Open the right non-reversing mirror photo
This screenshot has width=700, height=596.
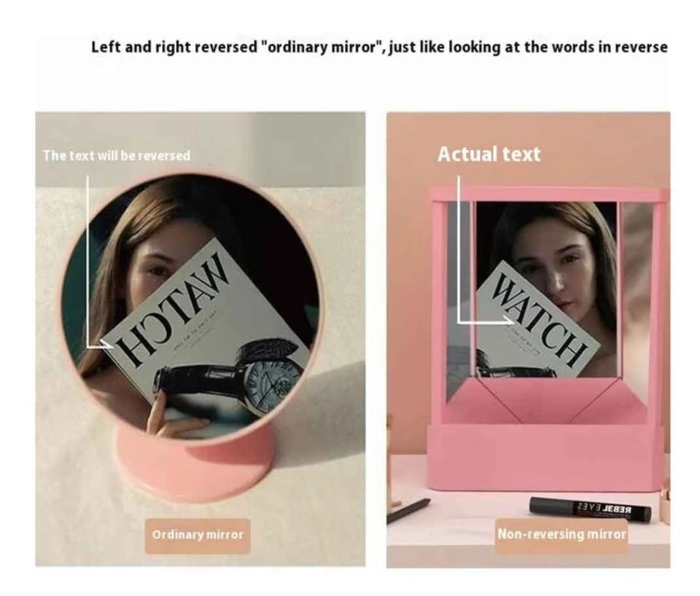528,340
